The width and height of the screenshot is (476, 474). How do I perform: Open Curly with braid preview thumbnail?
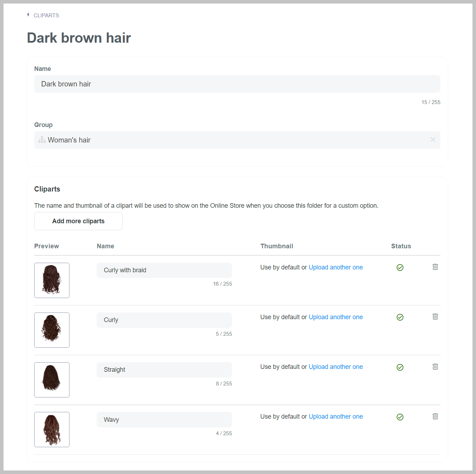52,280
